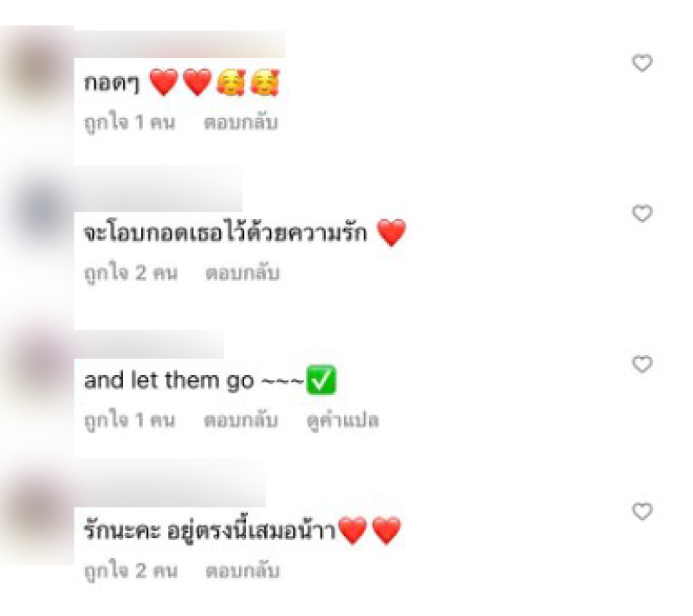This screenshot has width=693, height=616.
Task: Select the comment text จะโอบกอดเธอไว้ด้วยความรัก
Action: [x=225, y=233]
